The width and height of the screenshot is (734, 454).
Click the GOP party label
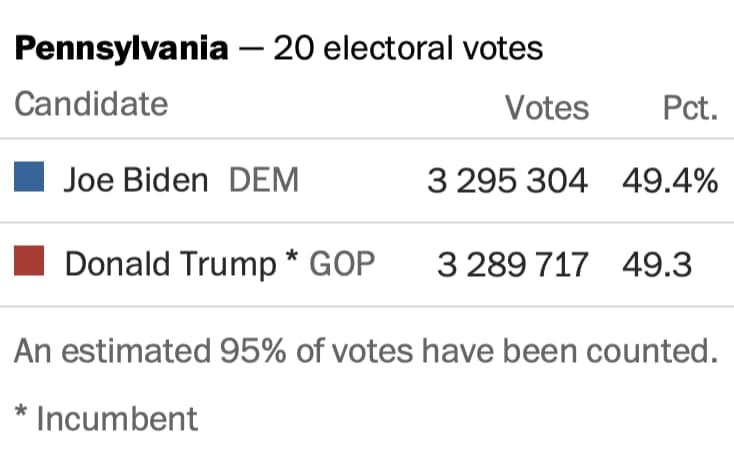342,264
